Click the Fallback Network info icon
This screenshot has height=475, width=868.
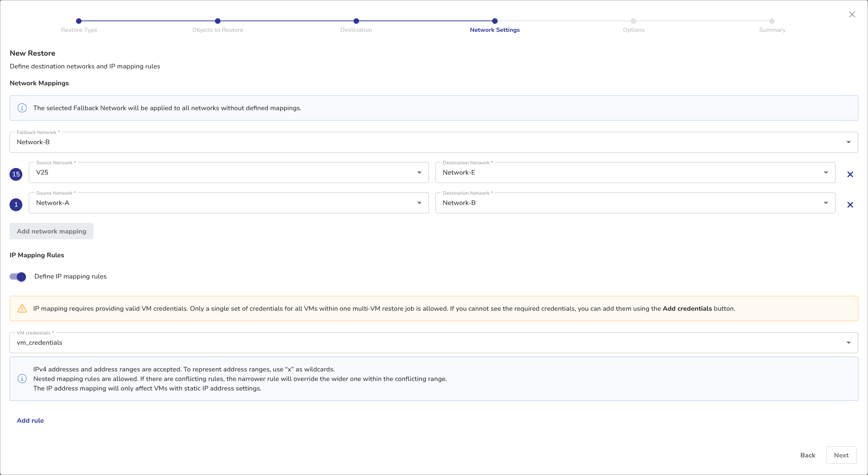(x=22, y=108)
